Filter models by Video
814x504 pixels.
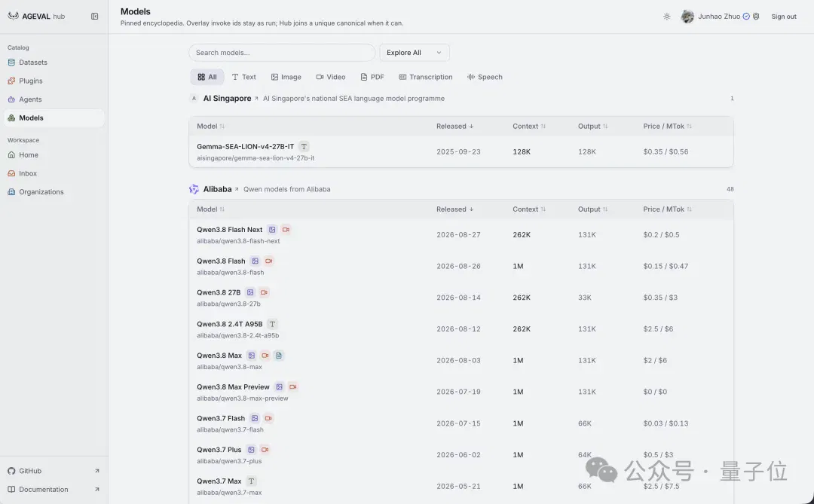(331, 77)
